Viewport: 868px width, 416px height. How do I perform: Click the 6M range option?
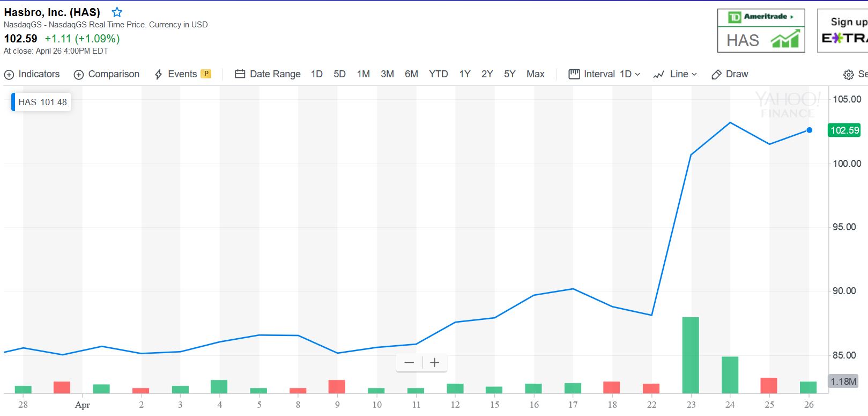(411, 74)
